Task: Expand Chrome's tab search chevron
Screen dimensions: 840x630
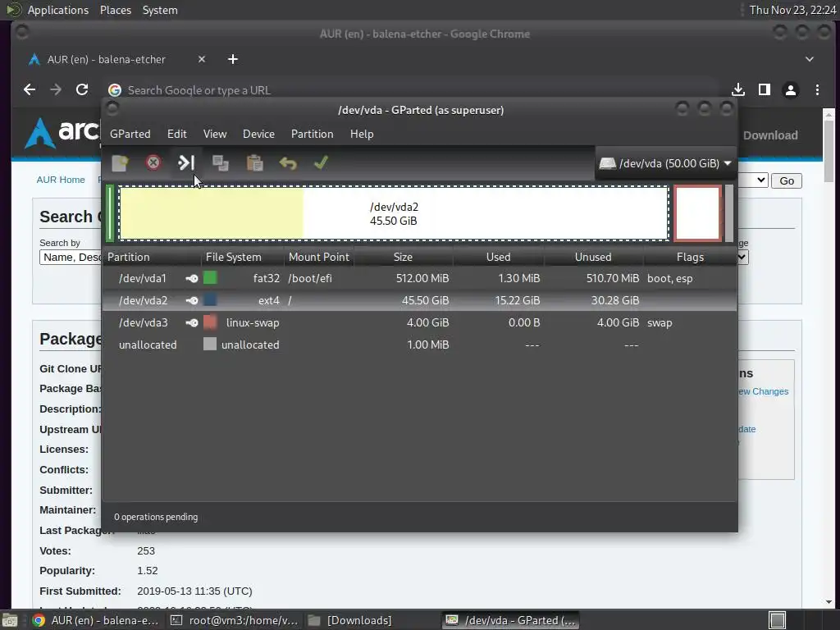Action: click(810, 59)
